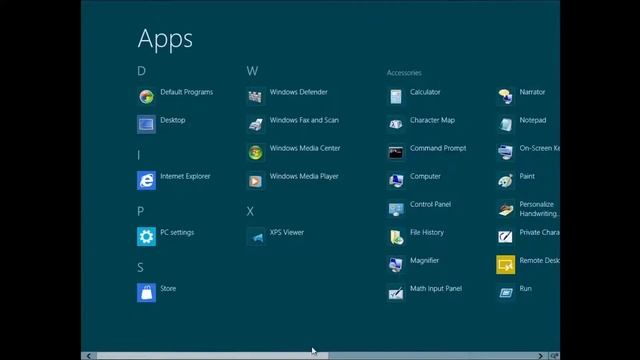
Task: Click the zoom button beside the scrollbar
Action: click(554, 356)
